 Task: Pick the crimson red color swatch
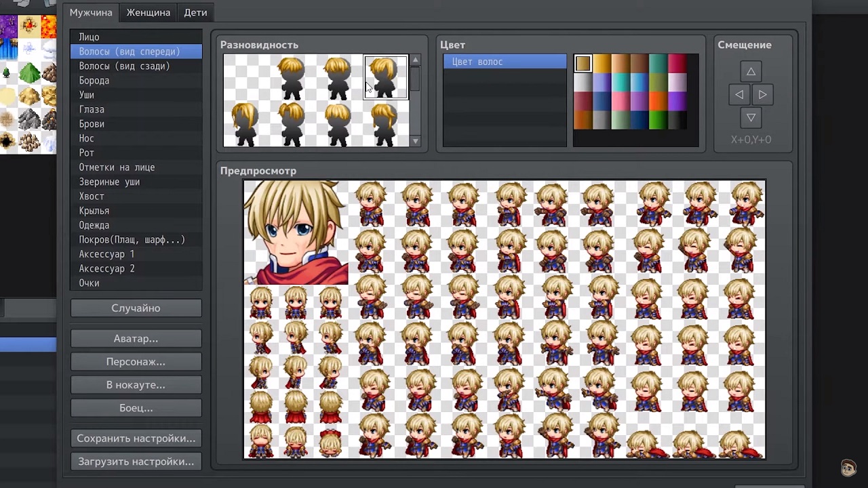677,64
